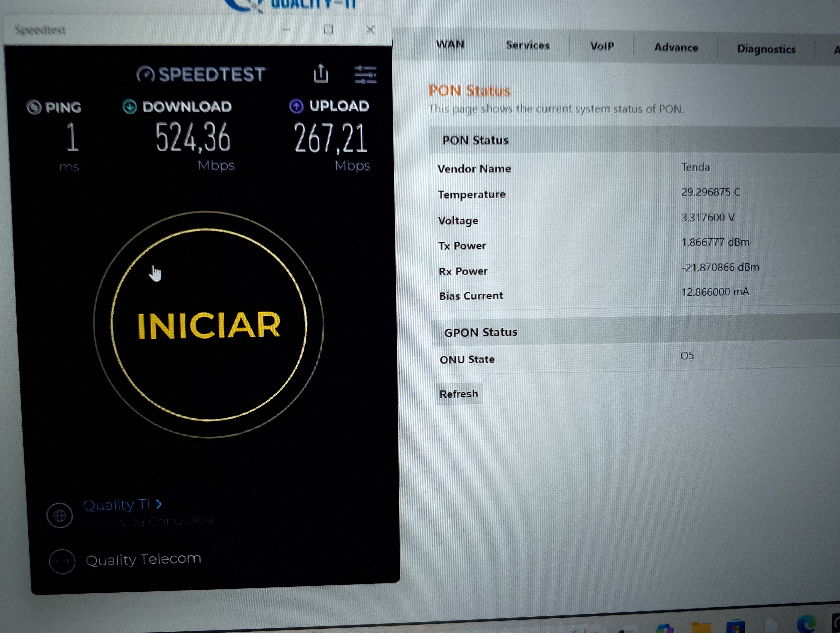The height and width of the screenshot is (633, 840).
Task: Click the Speedtest share results icon
Action: (x=321, y=73)
